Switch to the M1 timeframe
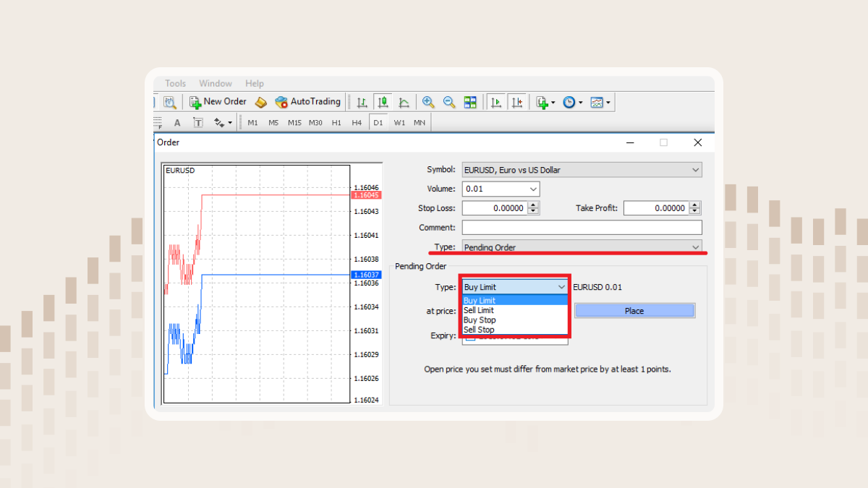 252,123
